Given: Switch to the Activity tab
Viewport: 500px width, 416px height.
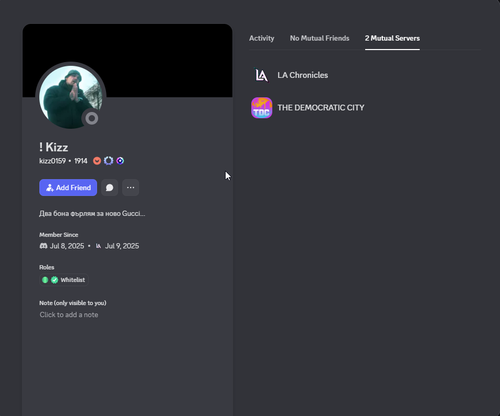Looking at the screenshot, I should (262, 38).
